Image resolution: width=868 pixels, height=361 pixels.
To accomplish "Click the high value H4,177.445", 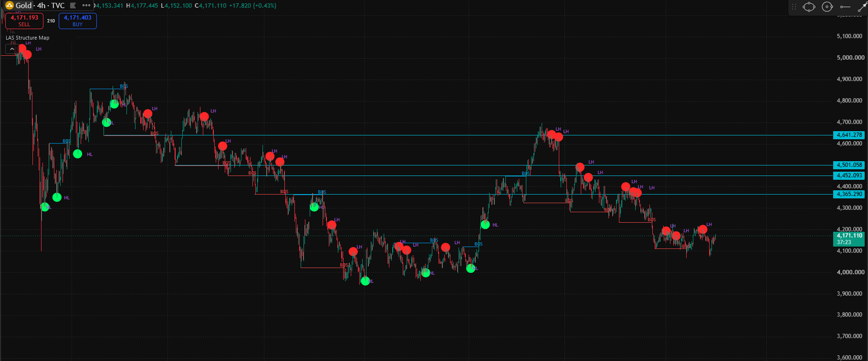I will pos(142,6).
